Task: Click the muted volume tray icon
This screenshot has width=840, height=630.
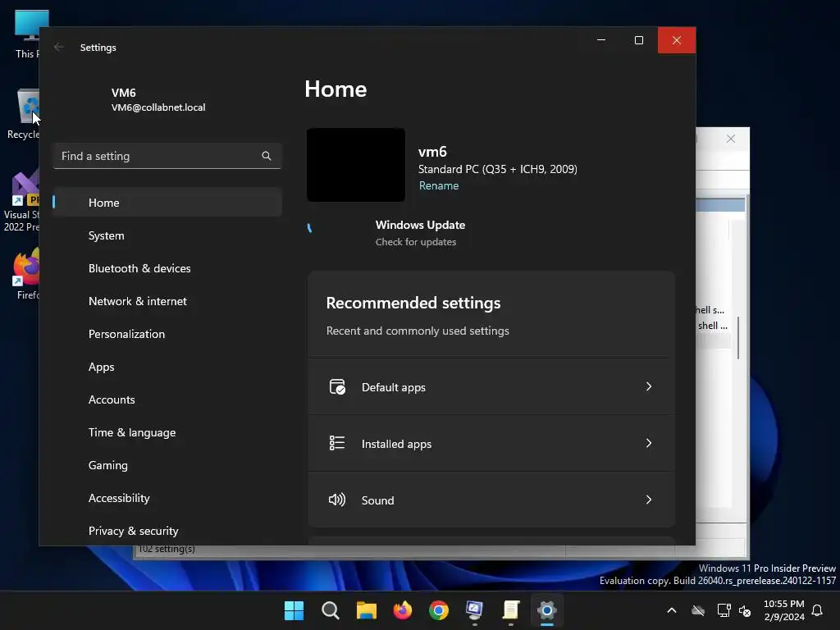Action: [745, 610]
